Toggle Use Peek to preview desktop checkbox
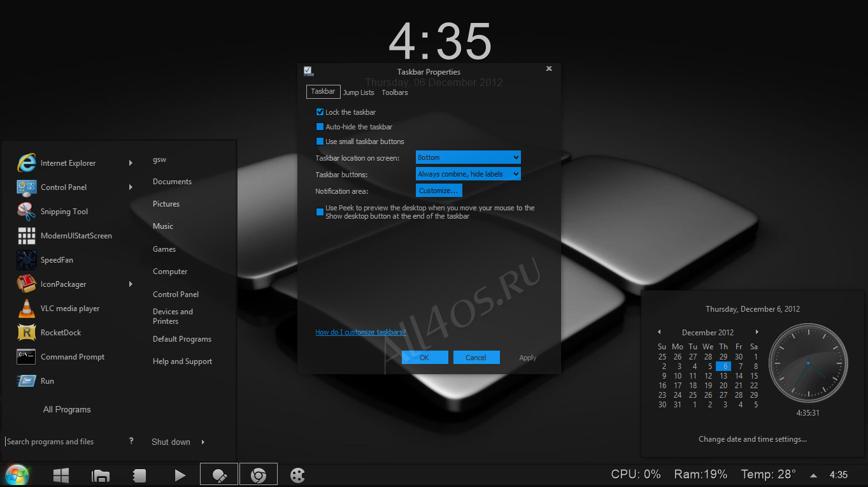Image resolution: width=868 pixels, height=487 pixels. click(320, 212)
